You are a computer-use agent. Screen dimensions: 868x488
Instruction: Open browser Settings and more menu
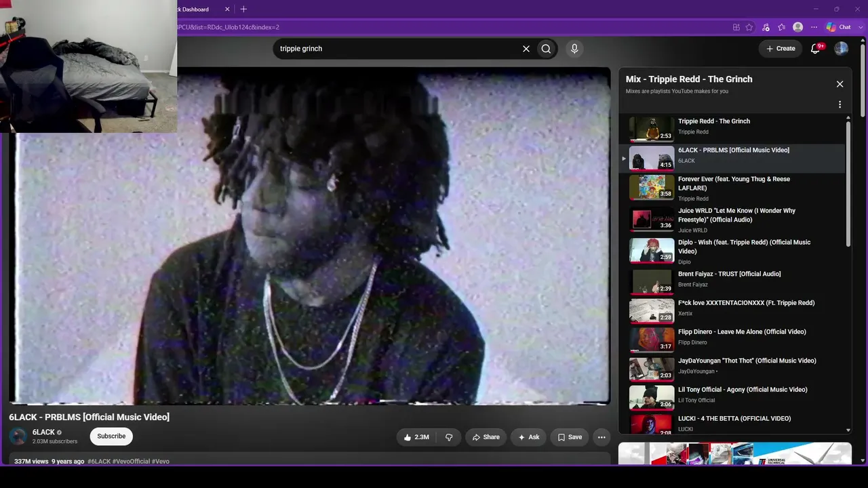click(814, 27)
